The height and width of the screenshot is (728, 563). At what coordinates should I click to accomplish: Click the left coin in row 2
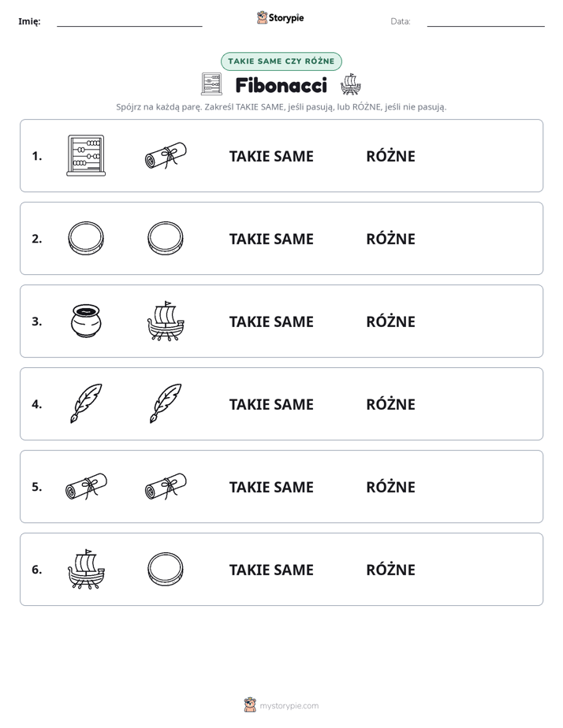pos(86,238)
